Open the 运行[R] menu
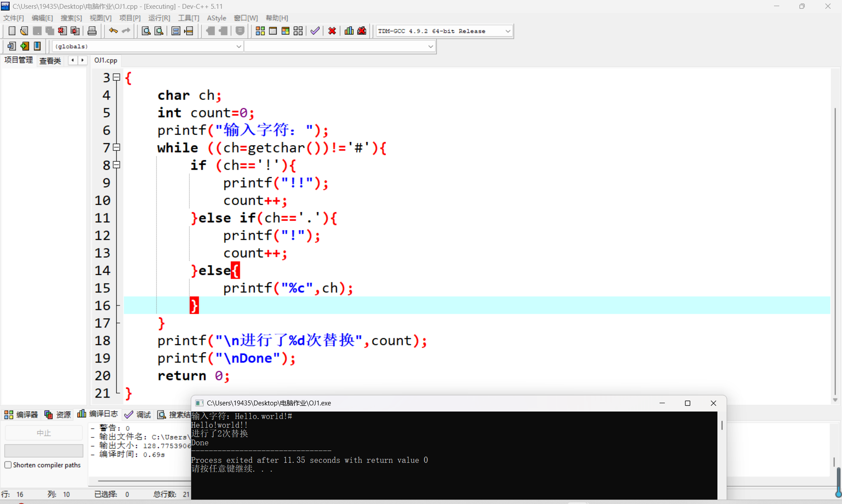The image size is (842, 504). pos(159,18)
